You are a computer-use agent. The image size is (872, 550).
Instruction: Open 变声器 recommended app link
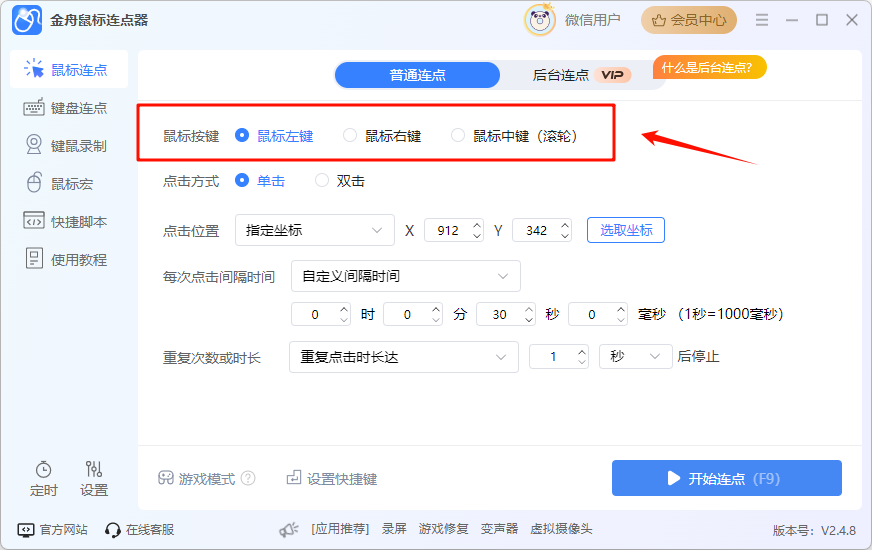[499, 529]
